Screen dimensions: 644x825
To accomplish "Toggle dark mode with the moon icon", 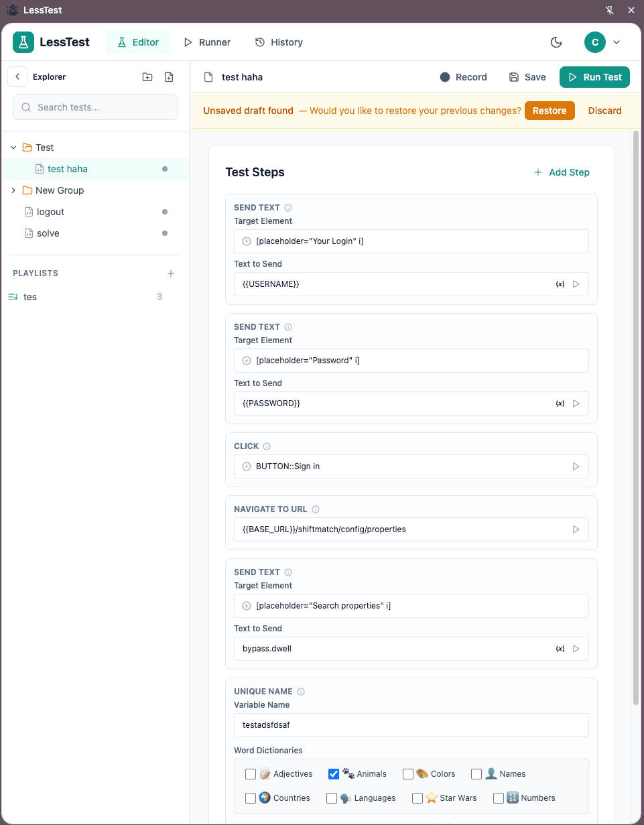I will pos(556,42).
